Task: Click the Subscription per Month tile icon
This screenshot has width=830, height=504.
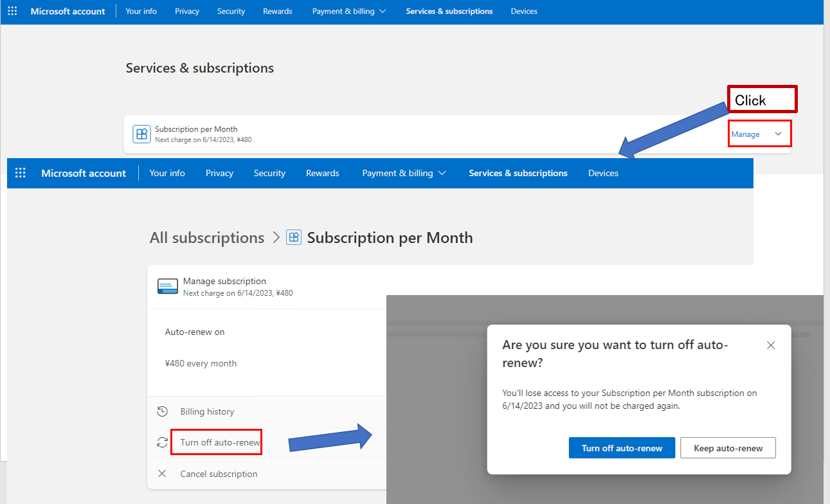Action: pos(141,134)
